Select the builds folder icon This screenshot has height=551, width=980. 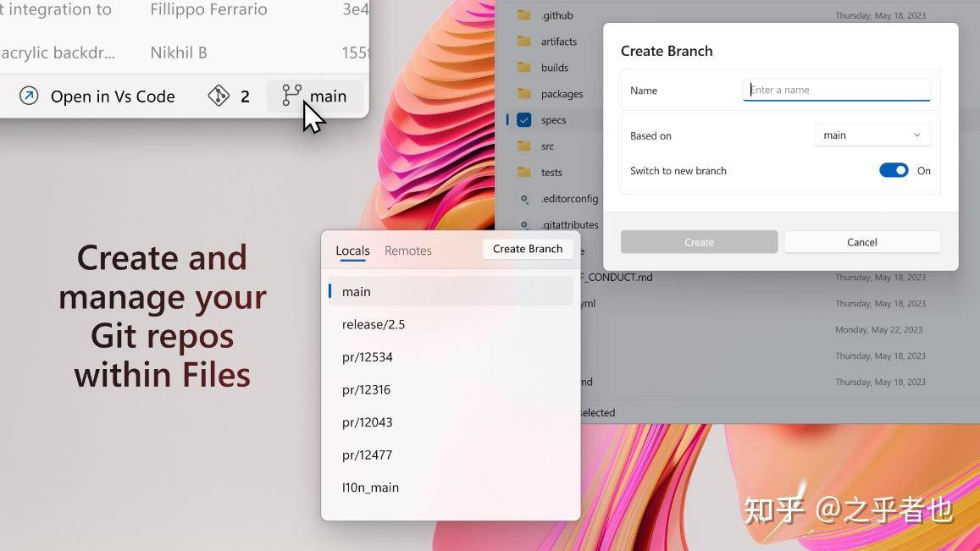[x=523, y=68]
